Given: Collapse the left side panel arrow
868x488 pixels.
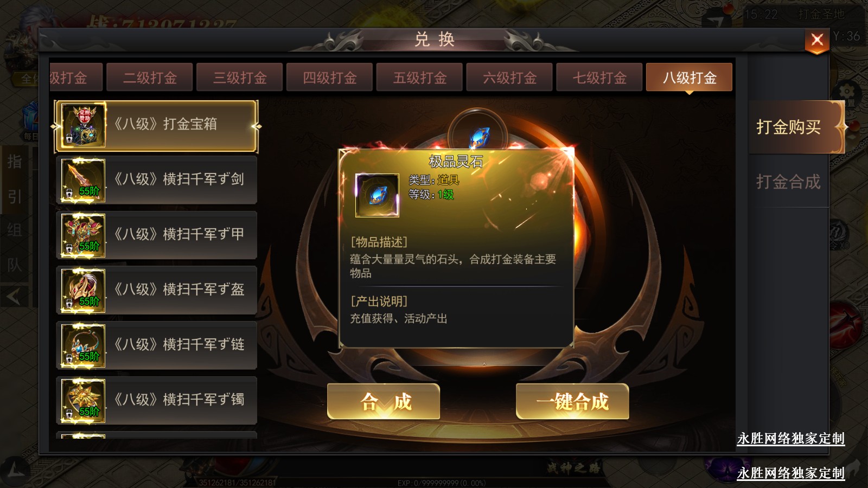Looking at the screenshot, I should [14, 296].
